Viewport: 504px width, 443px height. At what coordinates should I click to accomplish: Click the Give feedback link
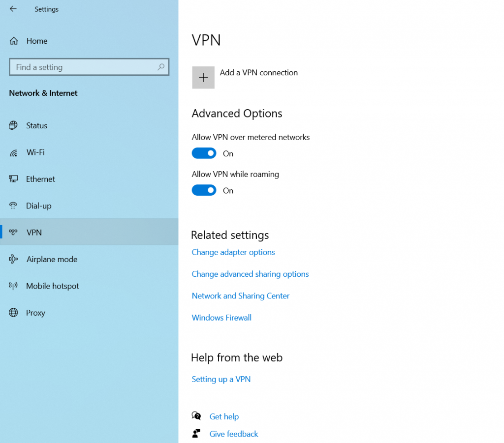click(234, 434)
